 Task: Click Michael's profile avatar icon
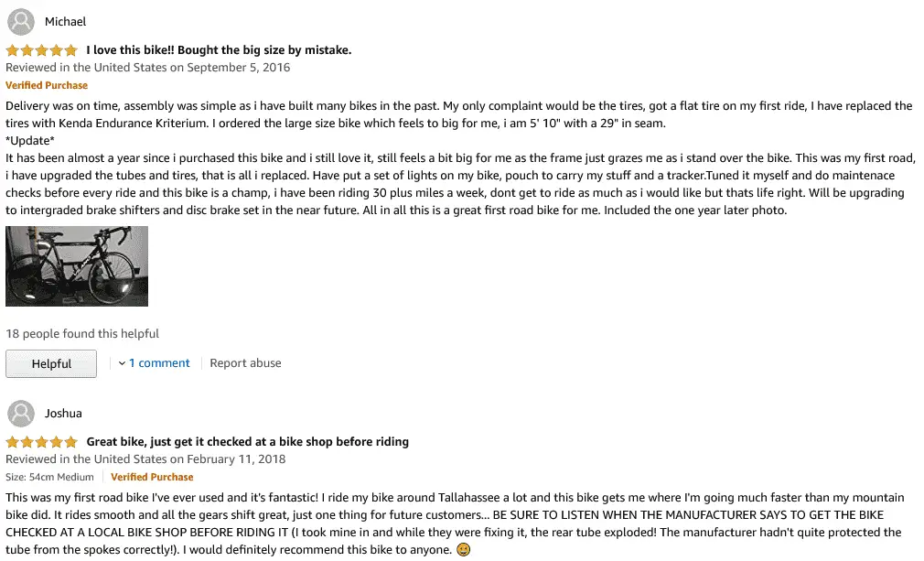pyautogui.click(x=21, y=22)
